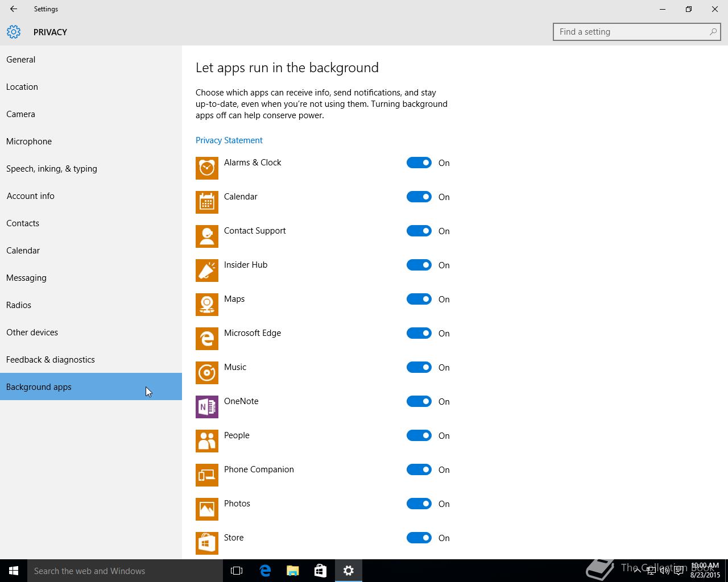Switch off Phone Companion toggle
728x582 pixels.
[x=419, y=469]
